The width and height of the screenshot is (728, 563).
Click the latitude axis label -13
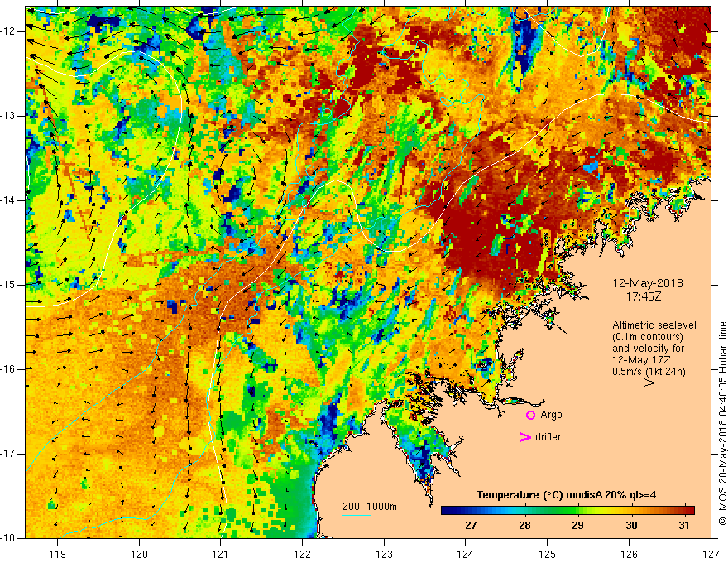(9, 116)
